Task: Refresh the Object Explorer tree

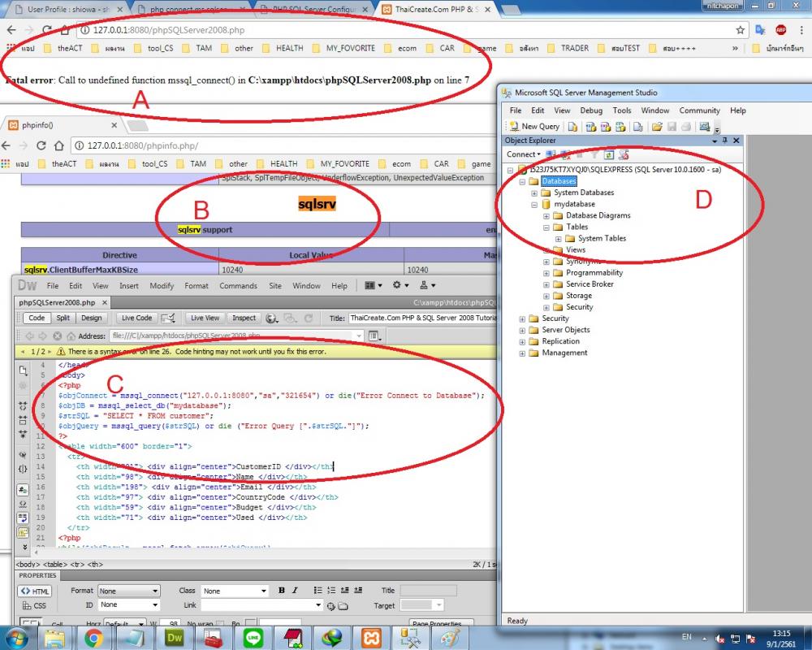Action: point(609,154)
